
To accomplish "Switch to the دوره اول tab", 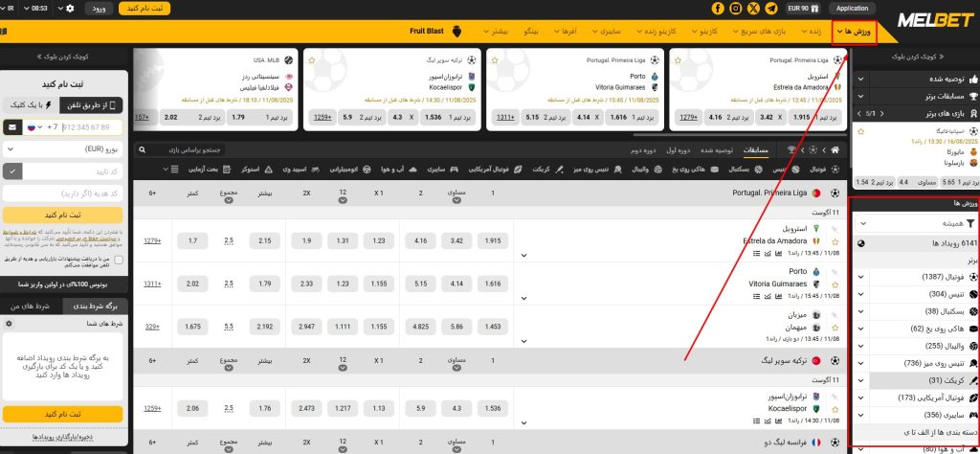I will coord(679,150).
